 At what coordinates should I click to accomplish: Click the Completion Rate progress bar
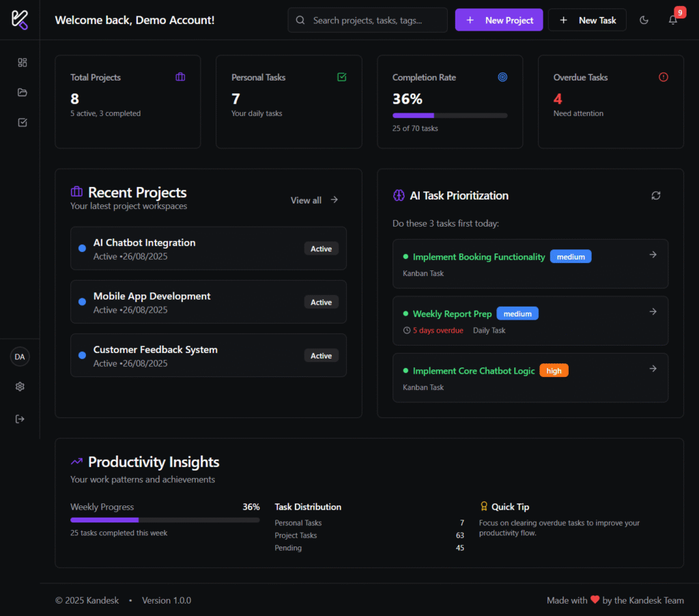pyautogui.click(x=449, y=115)
